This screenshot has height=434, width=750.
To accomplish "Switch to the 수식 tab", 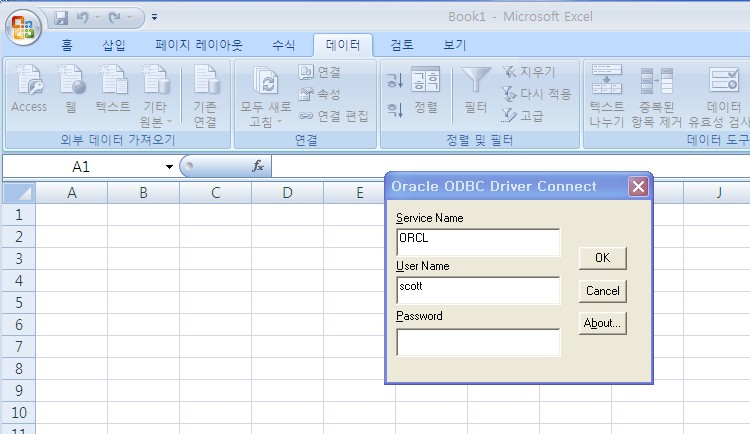I will coord(284,45).
